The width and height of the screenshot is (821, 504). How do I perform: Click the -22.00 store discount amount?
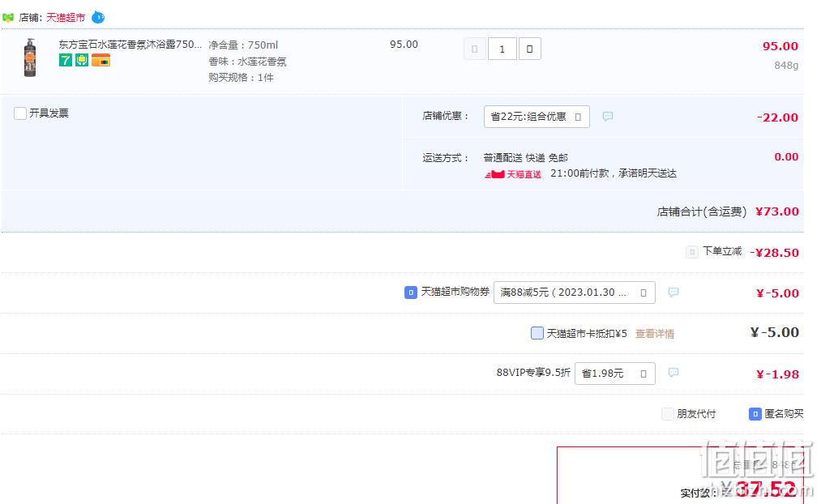click(777, 117)
